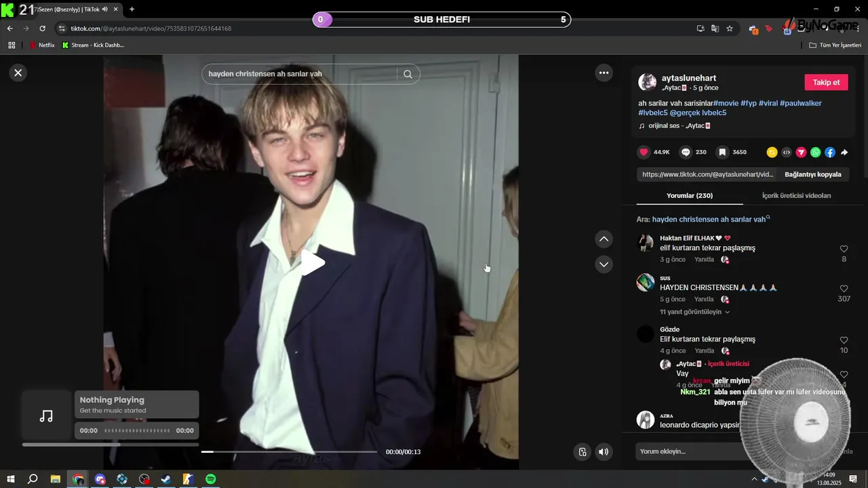Click the #movie hashtag
The width and height of the screenshot is (868, 488).
pos(726,103)
